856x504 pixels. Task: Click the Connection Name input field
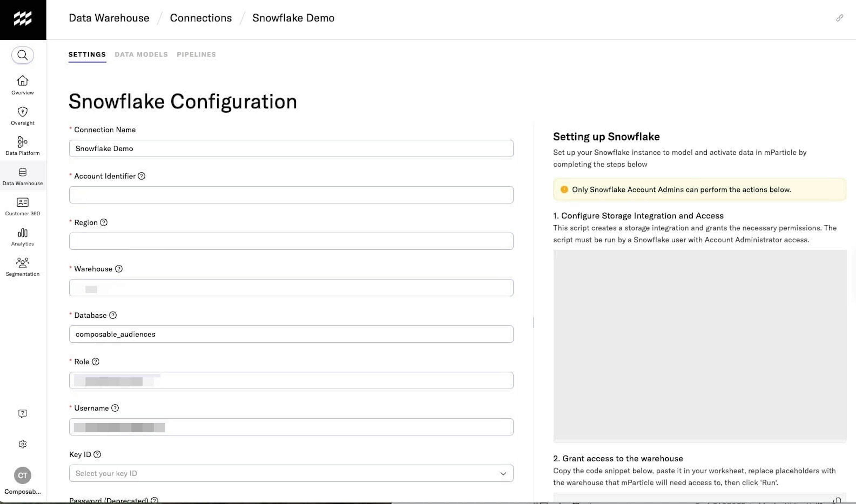click(x=291, y=148)
